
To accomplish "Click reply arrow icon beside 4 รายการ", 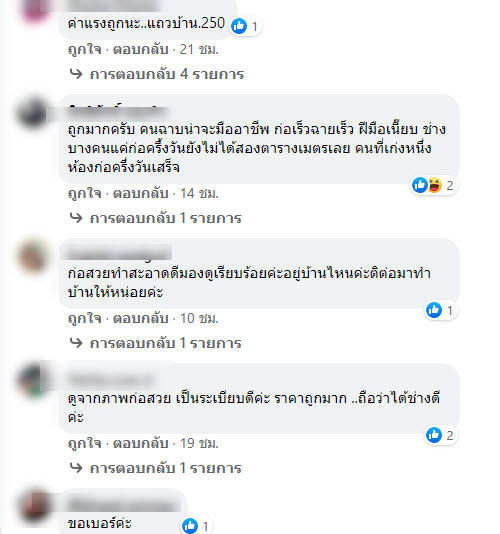I will click(76, 74).
